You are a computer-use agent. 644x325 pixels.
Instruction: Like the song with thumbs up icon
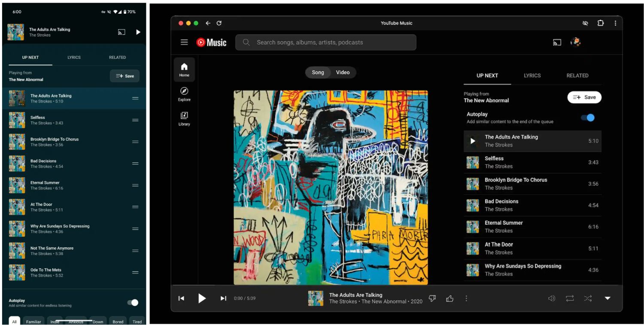coord(450,298)
